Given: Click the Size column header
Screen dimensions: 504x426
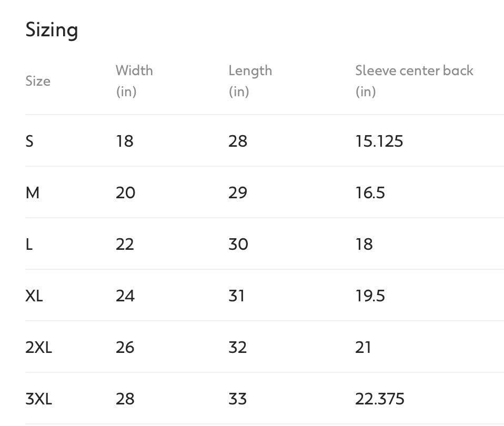Looking at the screenshot, I should (38, 81).
